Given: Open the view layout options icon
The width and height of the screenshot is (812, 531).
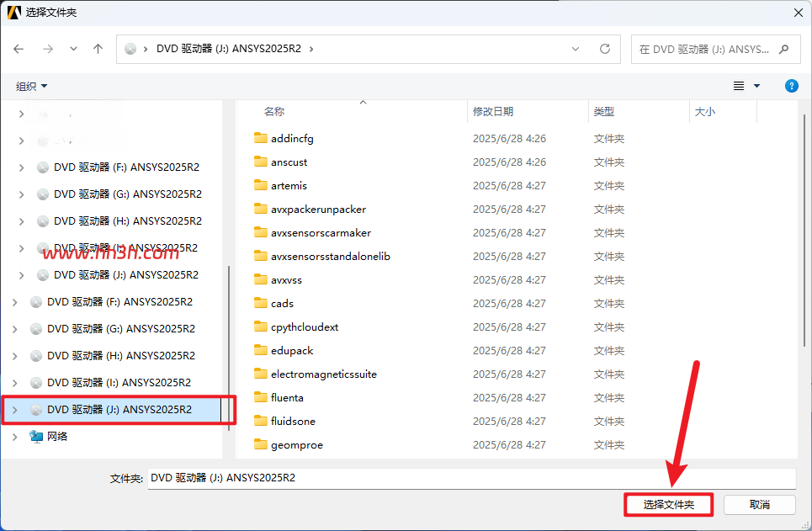Looking at the screenshot, I should point(739,86).
